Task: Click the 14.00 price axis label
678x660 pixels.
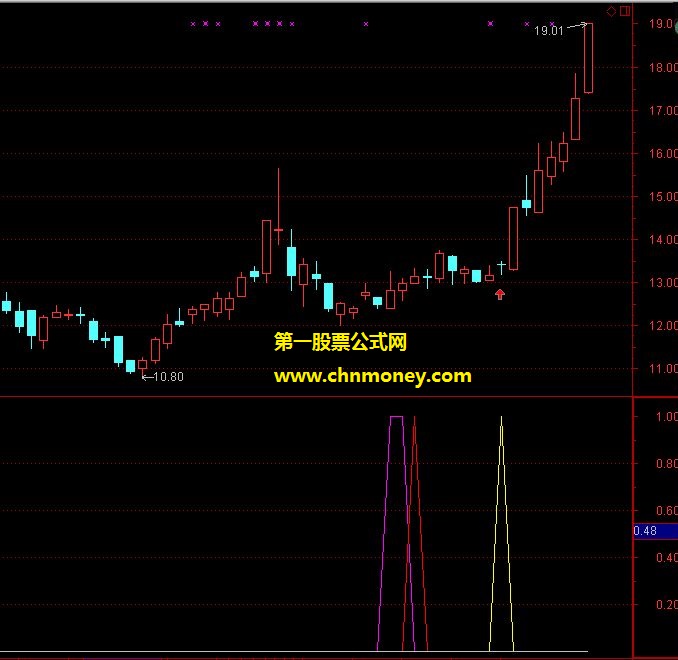Action: click(663, 239)
